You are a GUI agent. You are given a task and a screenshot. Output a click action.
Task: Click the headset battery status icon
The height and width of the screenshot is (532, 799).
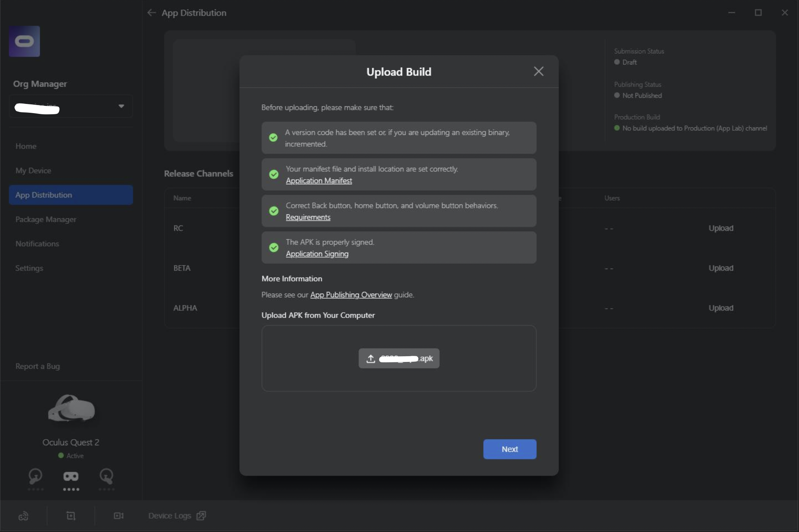pyautogui.click(x=71, y=476)
